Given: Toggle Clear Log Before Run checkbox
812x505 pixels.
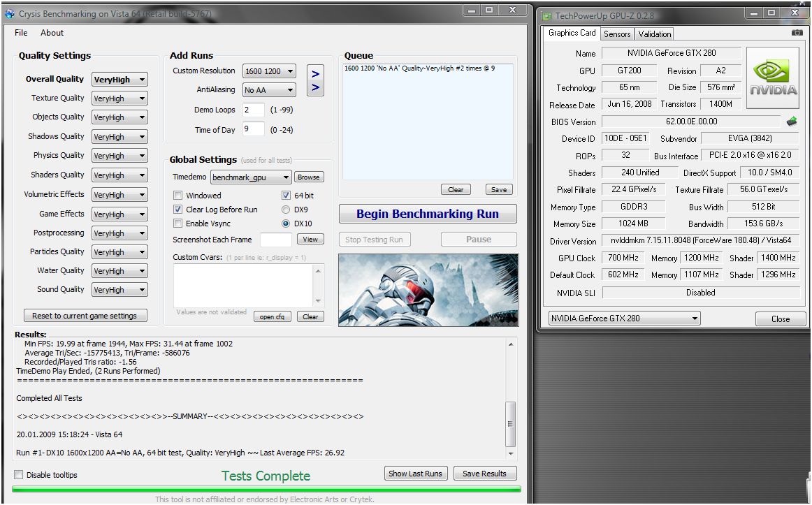Looking at the screenshot, I should (x=177, y=210).
